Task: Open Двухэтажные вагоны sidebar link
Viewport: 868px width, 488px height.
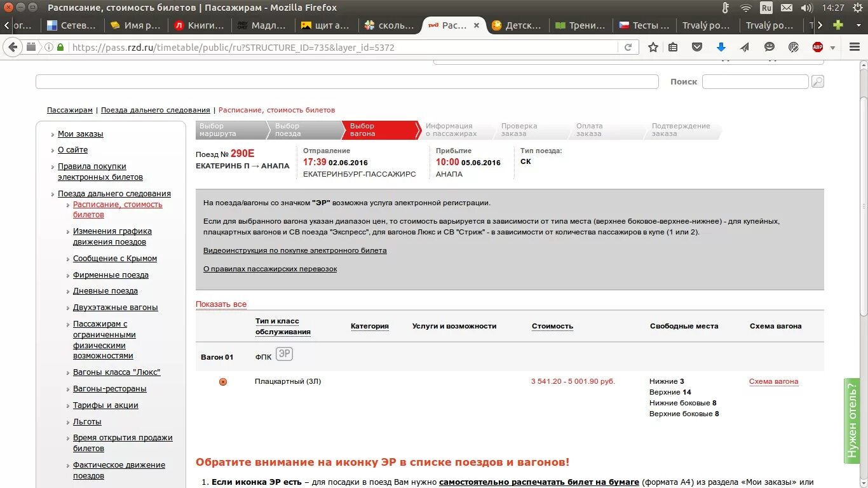Action: 116,308
